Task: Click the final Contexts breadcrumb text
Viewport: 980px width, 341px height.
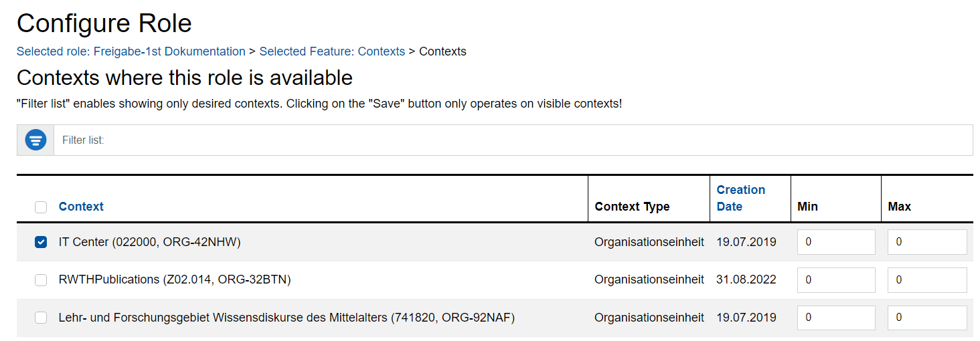Action: point(442,51)
